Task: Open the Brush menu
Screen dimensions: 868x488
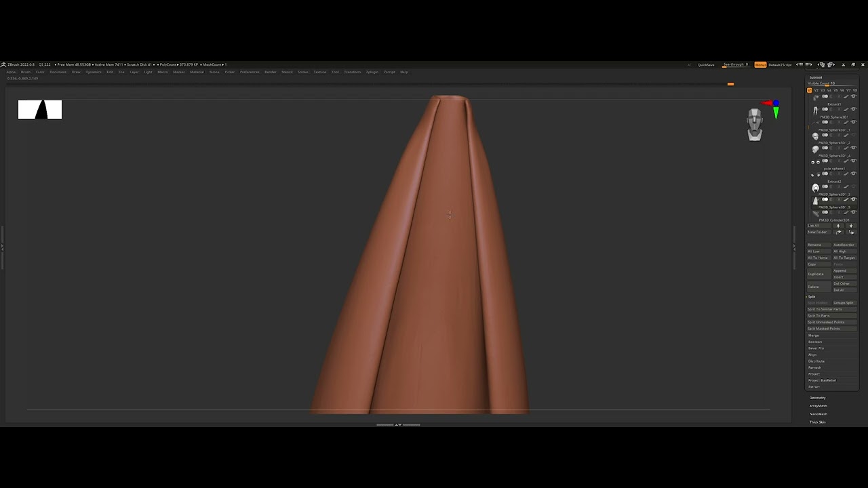Action: (26, 72)
